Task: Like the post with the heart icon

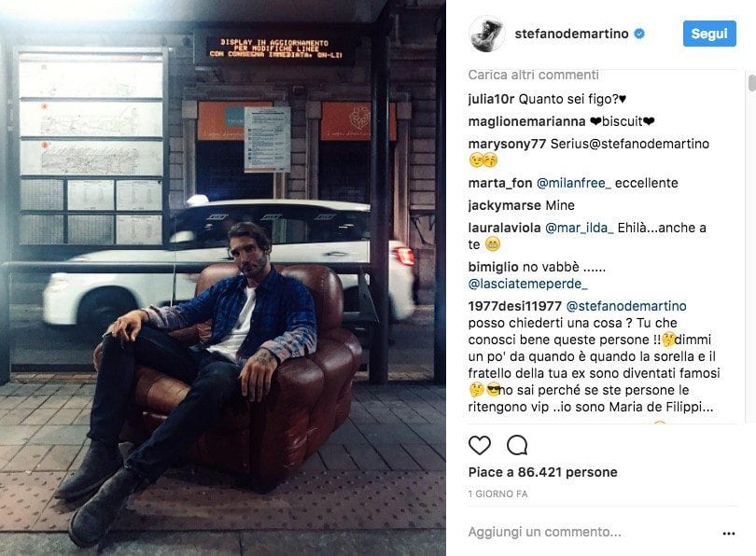Action: click(479, 445)
